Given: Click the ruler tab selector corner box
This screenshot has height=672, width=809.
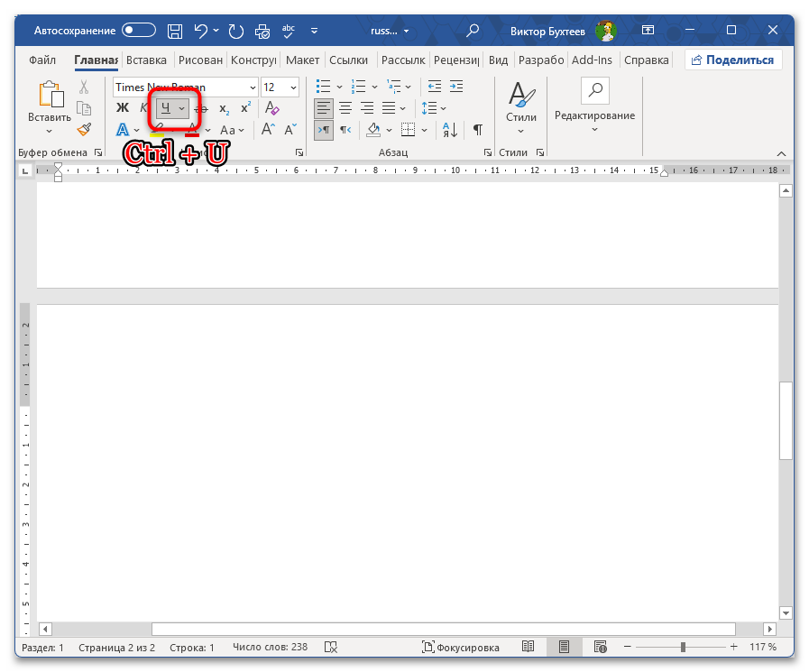Looking at the screenshot, I should point(24,170).
